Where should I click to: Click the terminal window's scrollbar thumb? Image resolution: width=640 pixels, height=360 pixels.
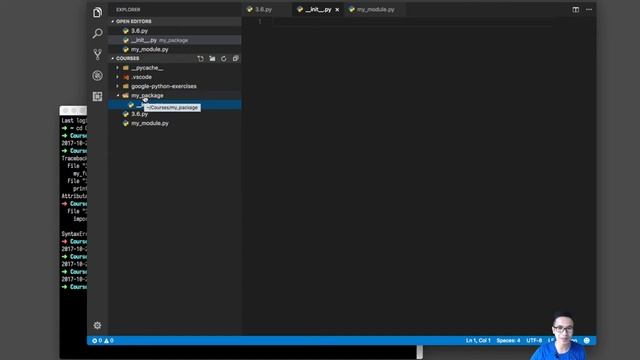[420, 352]
